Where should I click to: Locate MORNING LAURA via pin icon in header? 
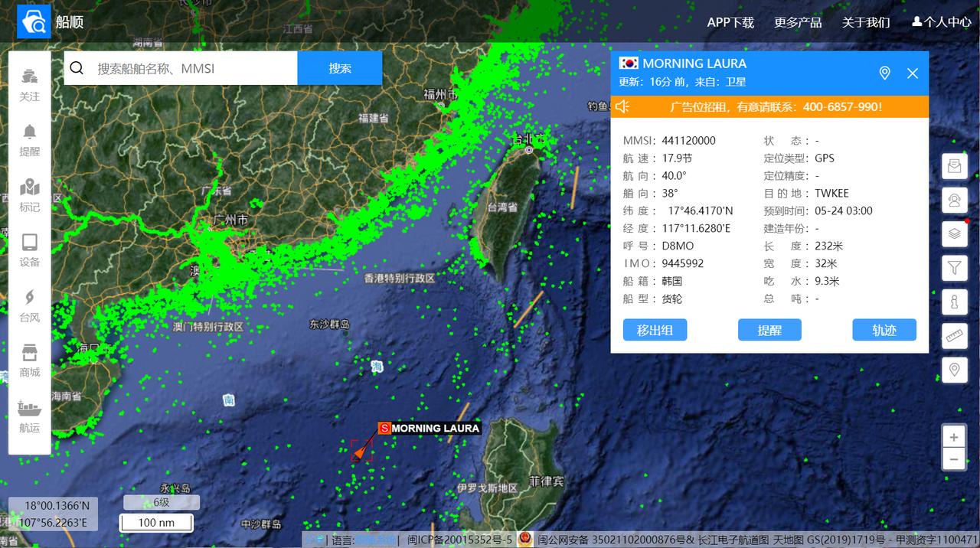(884, 73)
